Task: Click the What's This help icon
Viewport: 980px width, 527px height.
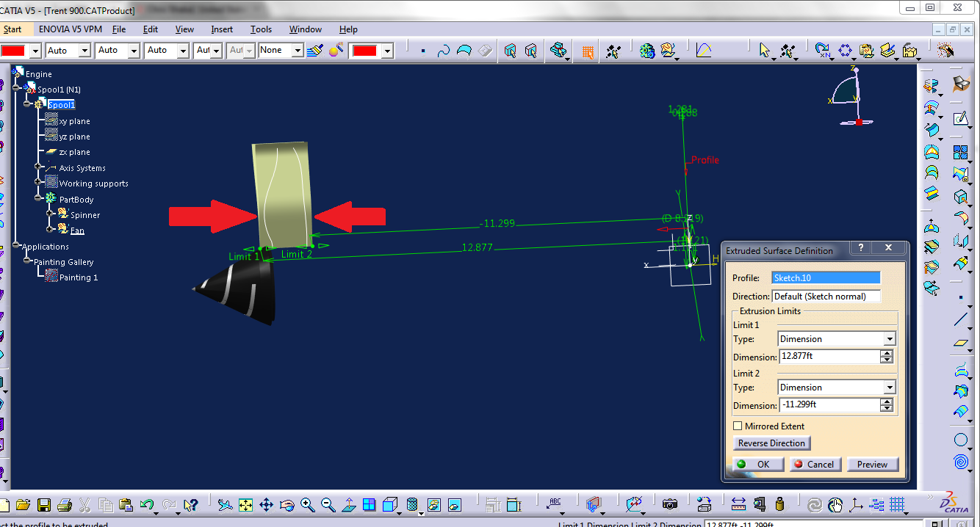Action: click(190, 505)
